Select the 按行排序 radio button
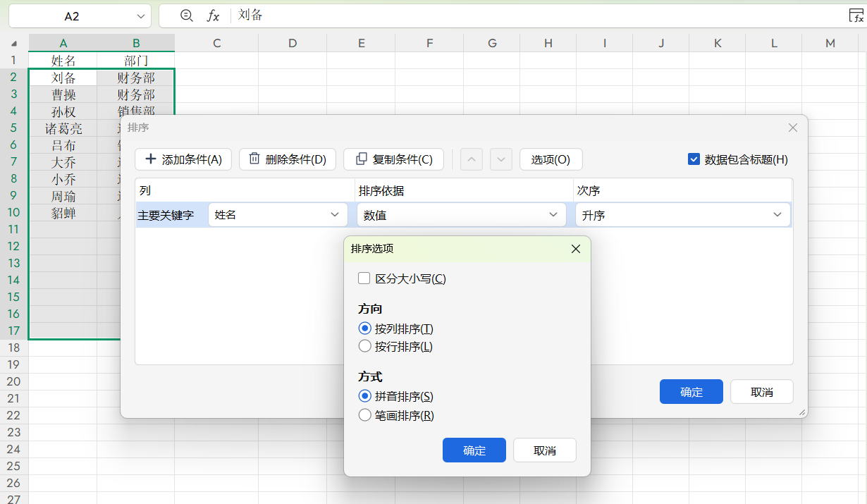The image size is (867, 504). pos(365,346)
